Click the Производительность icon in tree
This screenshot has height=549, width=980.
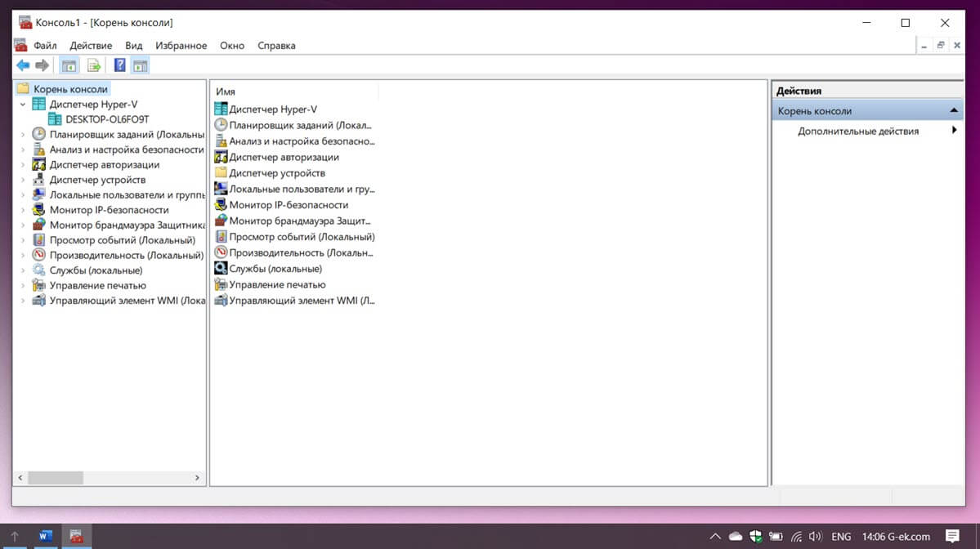[38, 255]
